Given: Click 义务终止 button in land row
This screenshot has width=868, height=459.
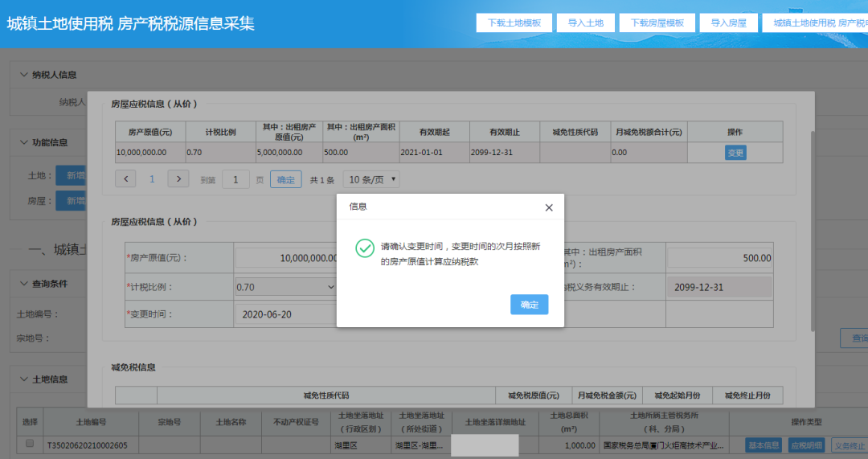Looking at the screenshot, I should (850, 445).
